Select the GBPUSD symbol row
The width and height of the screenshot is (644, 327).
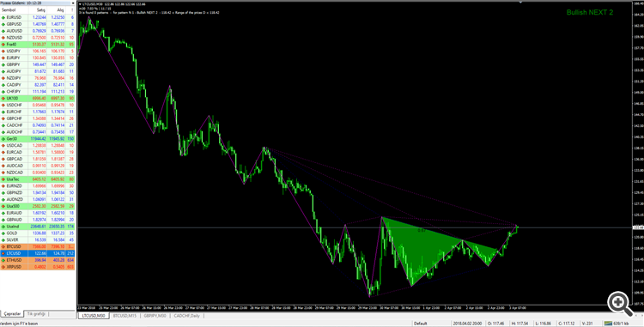(x=38, y=24)
